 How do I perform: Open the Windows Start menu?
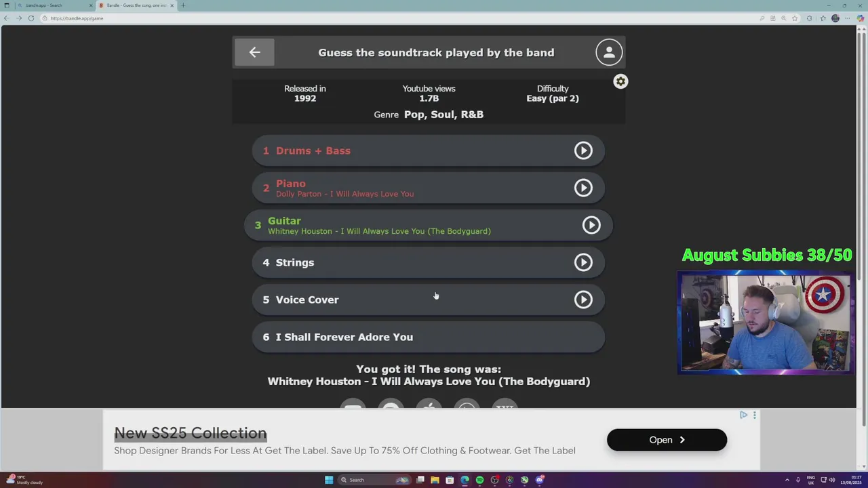329,480
